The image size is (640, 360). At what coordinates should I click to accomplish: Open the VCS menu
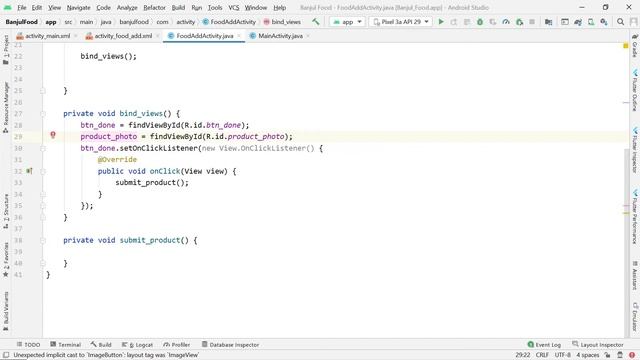(233, 7)
